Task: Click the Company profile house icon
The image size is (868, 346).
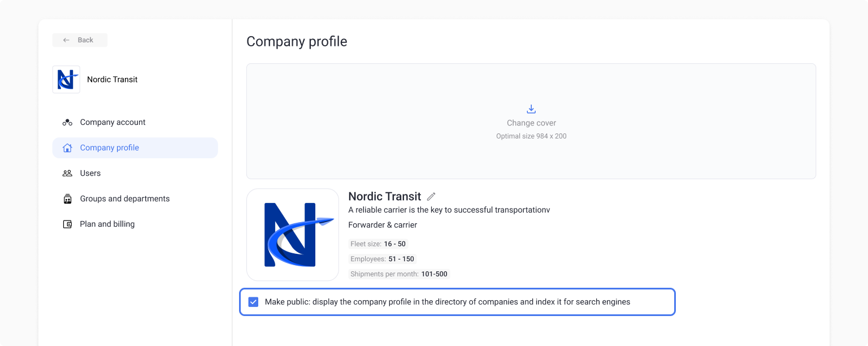Action: pos(67,148)
